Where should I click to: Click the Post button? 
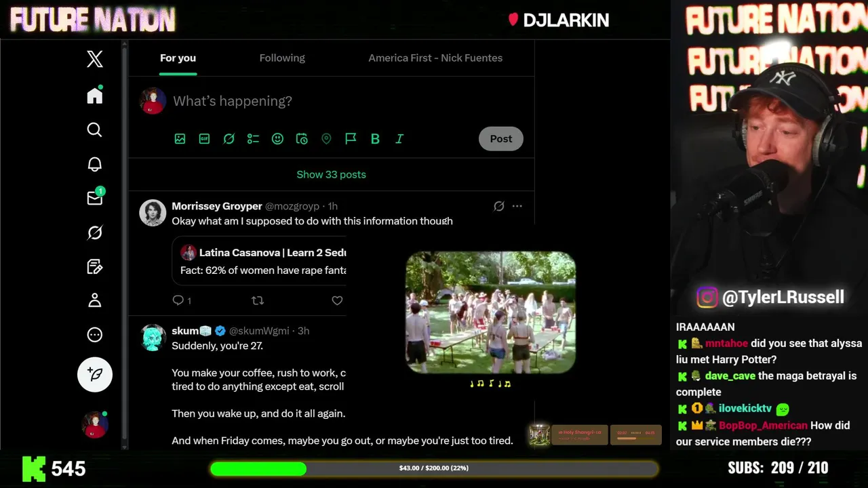click(501, 138)
